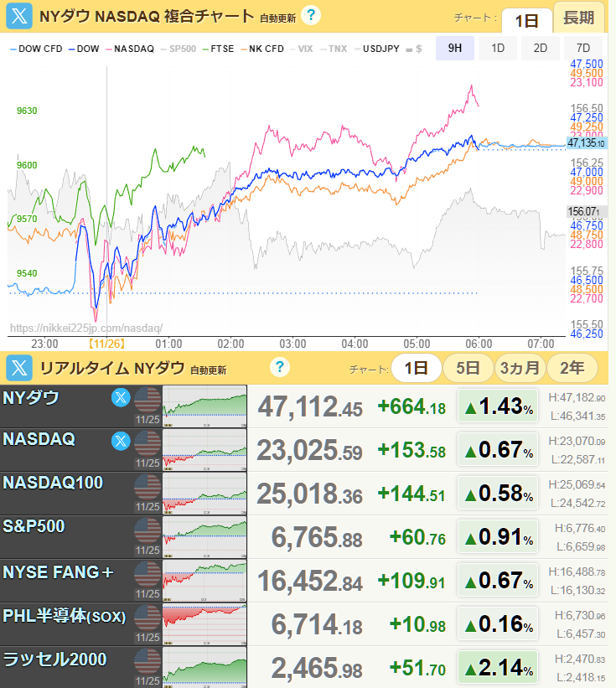Click the US flag icon in the NASDAQ100 row
The image size is (616, 688).
tap(148, 485)
